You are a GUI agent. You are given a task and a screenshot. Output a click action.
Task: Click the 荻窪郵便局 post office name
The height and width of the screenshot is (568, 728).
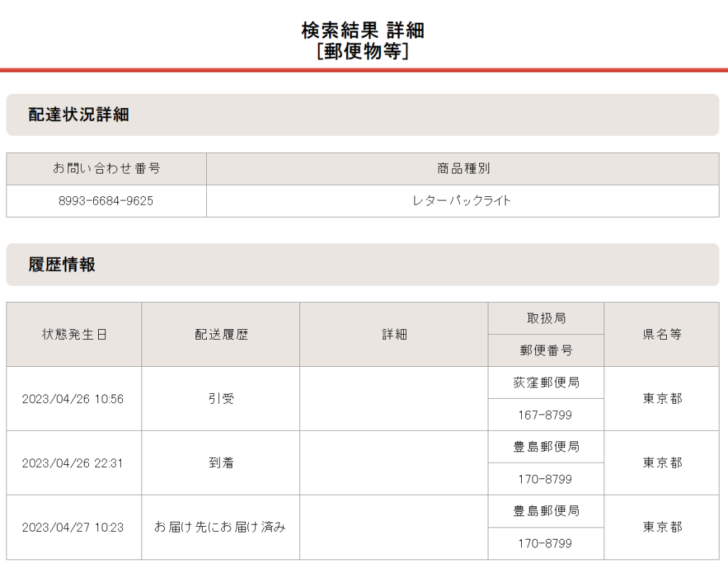tap(546, 382)
